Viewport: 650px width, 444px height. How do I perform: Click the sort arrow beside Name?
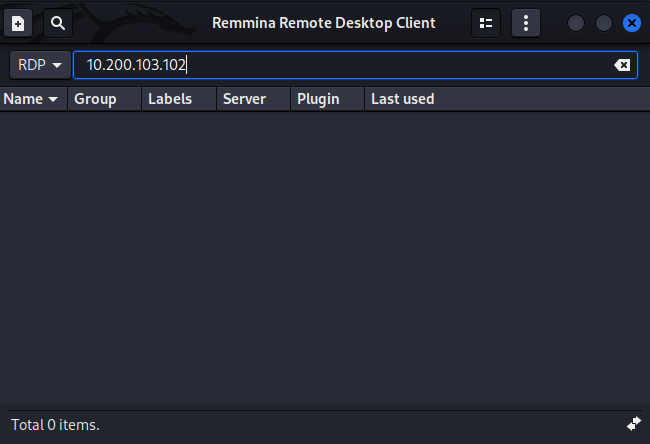pos(52,100)
